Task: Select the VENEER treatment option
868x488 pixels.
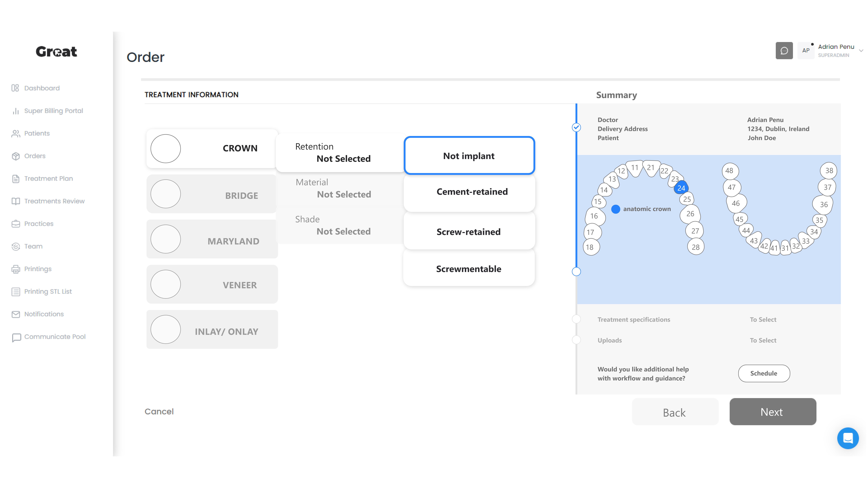Action: [x=212, y=284]
